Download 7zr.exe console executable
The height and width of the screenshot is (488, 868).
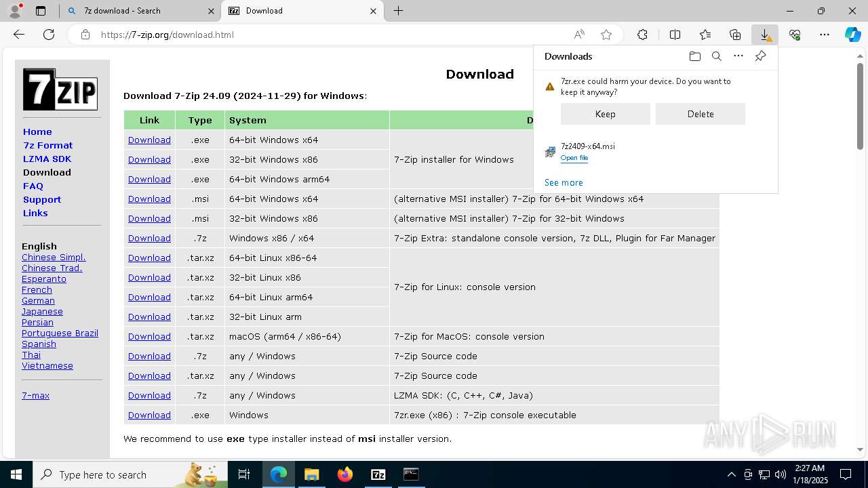point(149,415)
